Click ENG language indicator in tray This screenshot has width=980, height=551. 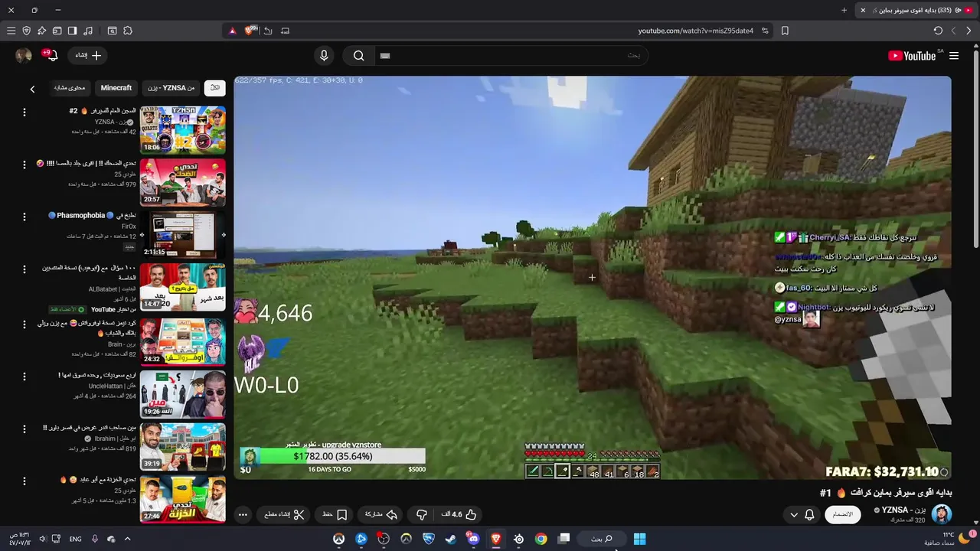[75, 539]
